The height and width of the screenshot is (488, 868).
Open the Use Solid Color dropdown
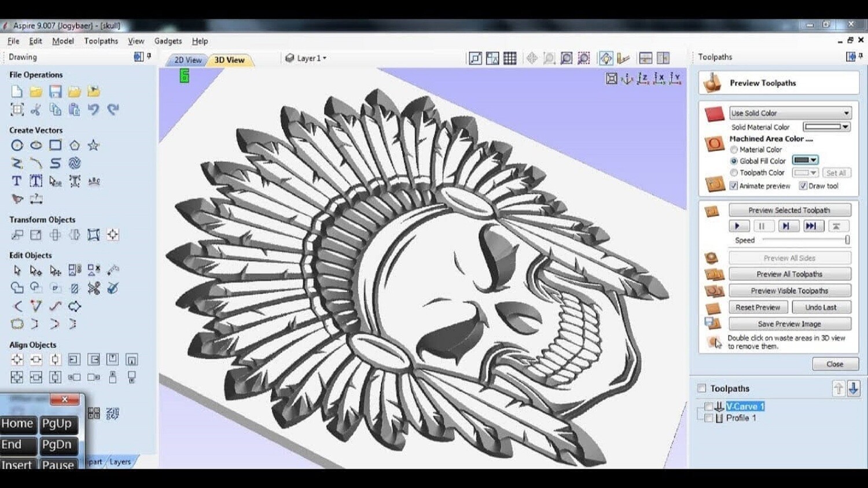(789, 113)
